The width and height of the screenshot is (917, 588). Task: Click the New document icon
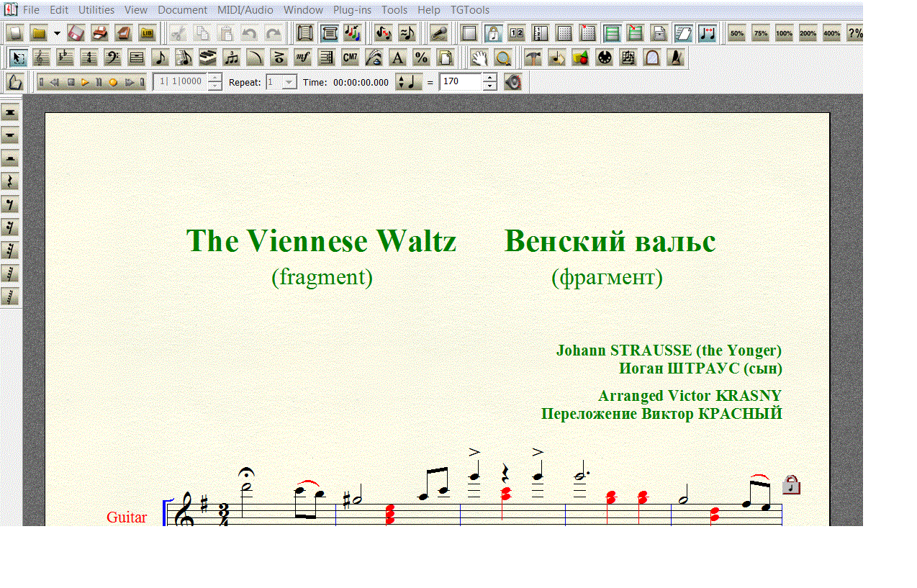pyautogui.click(x=14, y=33)
